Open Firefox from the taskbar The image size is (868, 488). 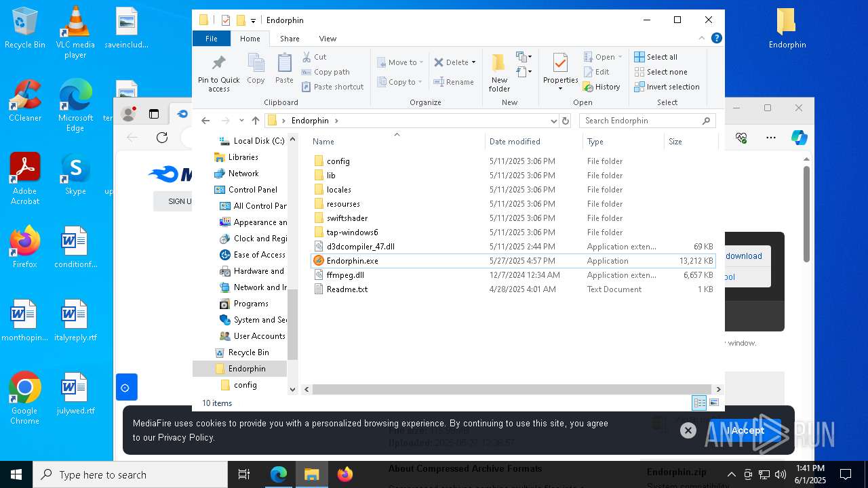pyautogui.click(x=345, y=474)
